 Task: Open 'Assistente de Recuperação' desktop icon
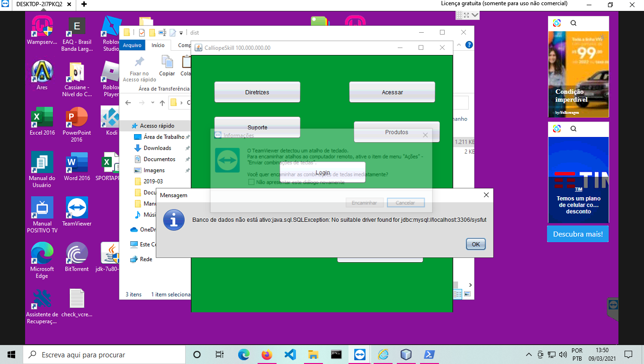tap(42, 306)
